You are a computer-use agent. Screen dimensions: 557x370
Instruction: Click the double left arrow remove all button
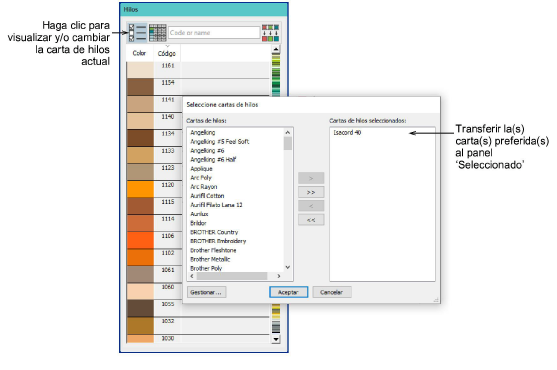[x=311, y=220]
